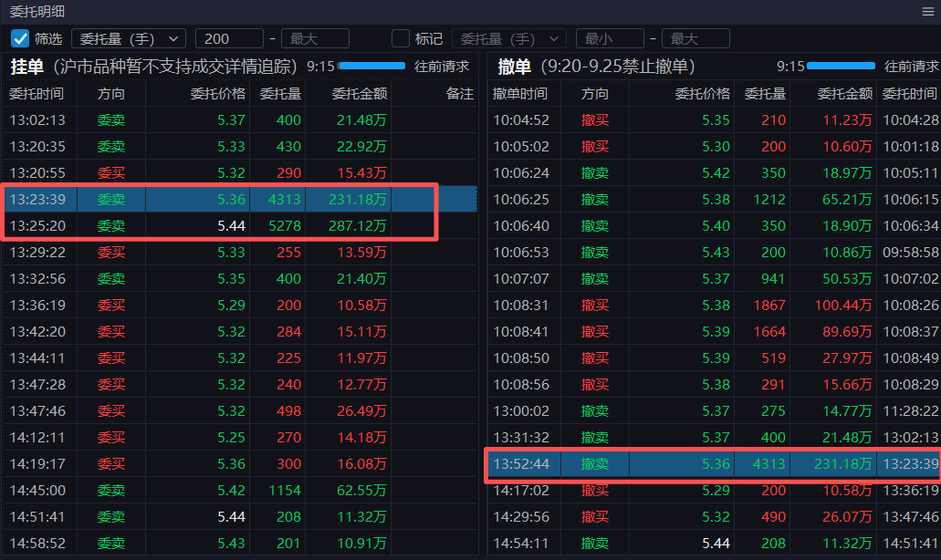Screen dimensions: 941x560
Task: Click the 标记 最小 input field
Action: pyautogui.click(x=610, y=38)
